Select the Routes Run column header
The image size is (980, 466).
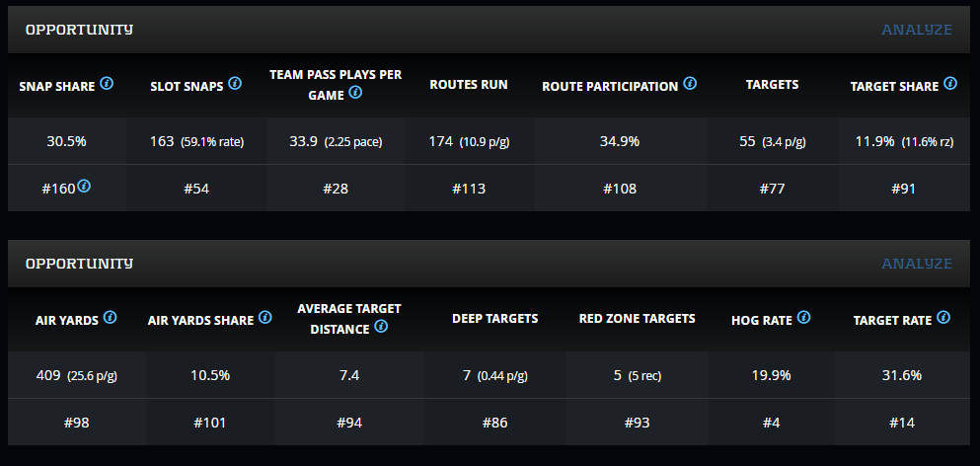pos(469,85)
